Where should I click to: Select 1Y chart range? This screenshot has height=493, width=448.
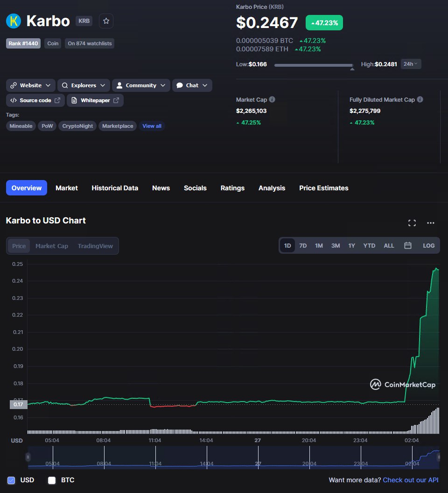(352, 245)
